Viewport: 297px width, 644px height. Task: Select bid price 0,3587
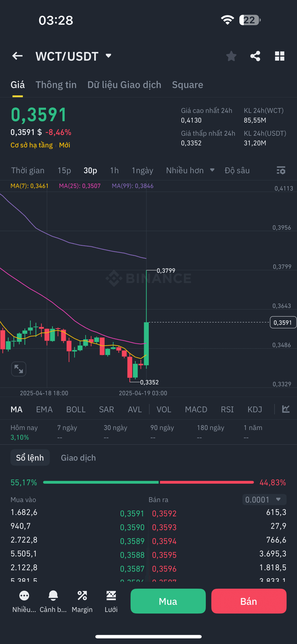[132, 569]
